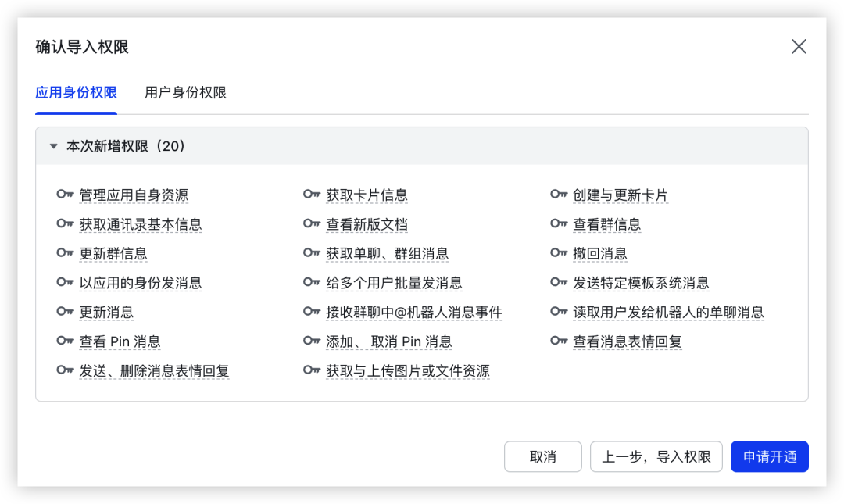
Task: Select the 应用身份权限 tab
Action: 76,93
